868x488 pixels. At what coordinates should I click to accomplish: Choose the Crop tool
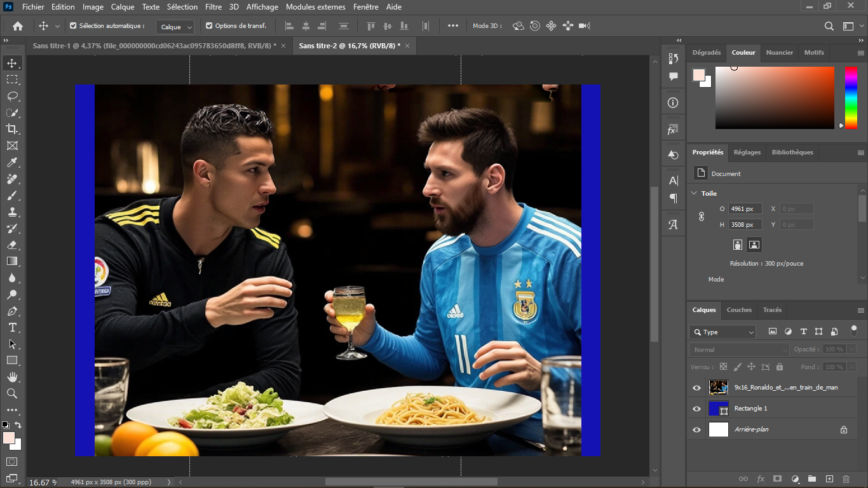coord(11,129)
